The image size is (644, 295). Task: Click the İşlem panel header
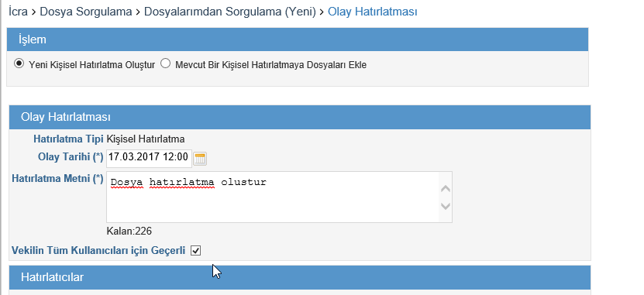298,39
